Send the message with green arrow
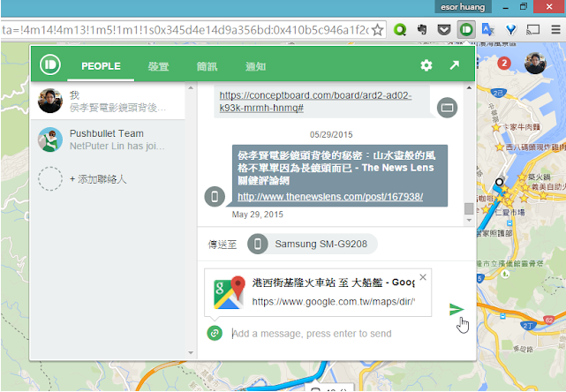The image size is (566, 392). (456, 309)
